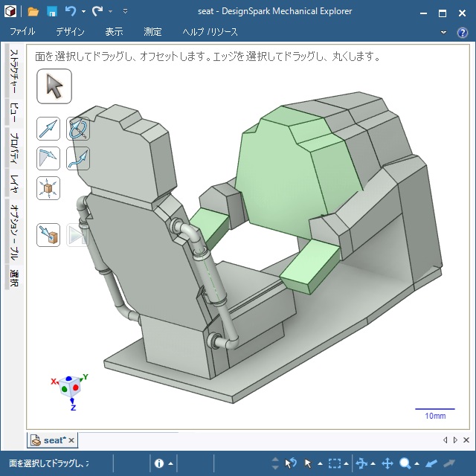
Task: Choose the Draft tool guide
Action: [x=48, y=158]
